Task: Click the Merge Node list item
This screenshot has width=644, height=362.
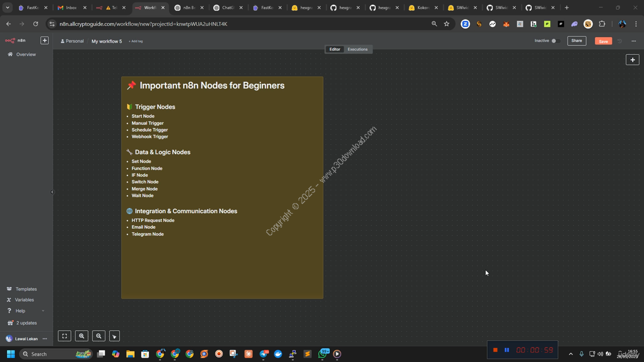Action: (x=144, y=189)
